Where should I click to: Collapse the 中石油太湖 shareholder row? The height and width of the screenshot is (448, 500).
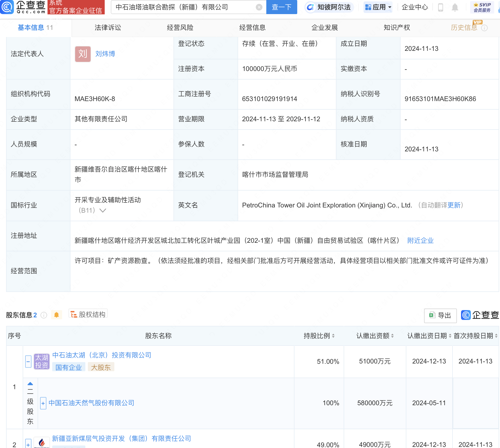pos(28,362)
